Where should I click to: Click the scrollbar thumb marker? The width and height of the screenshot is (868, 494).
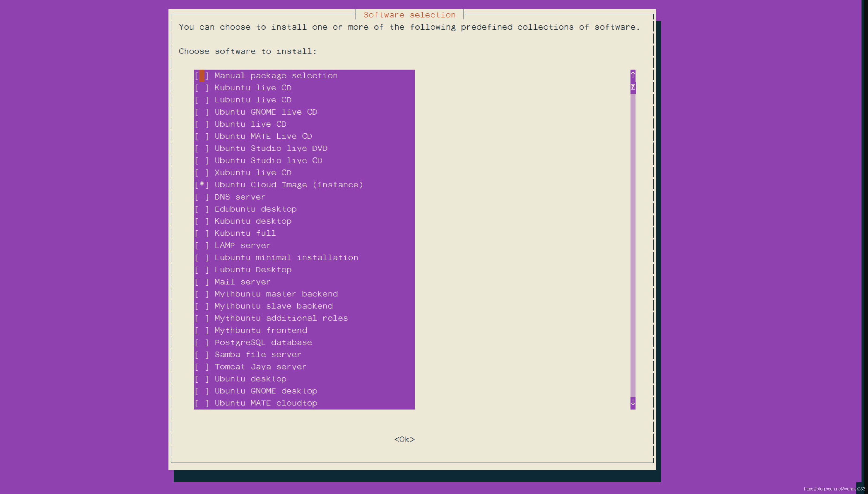click(633, 87)
